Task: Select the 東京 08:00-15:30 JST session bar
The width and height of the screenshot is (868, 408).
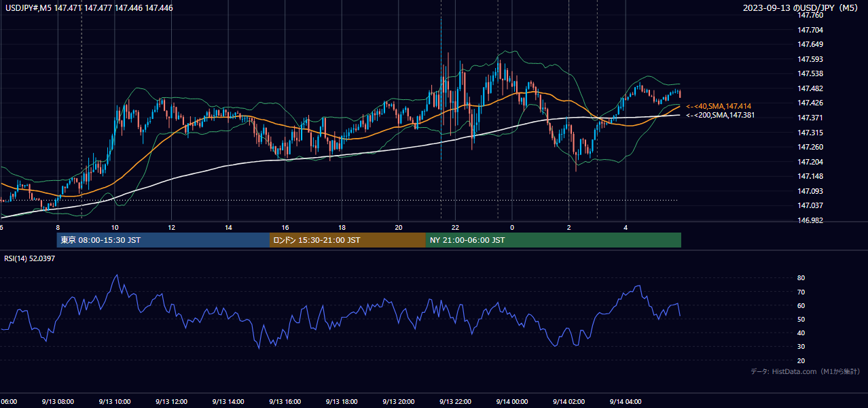Action: pos(163,240)
